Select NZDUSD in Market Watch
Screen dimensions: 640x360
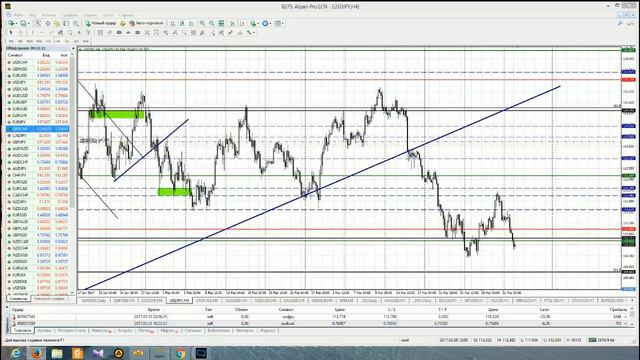pos(38,208)
